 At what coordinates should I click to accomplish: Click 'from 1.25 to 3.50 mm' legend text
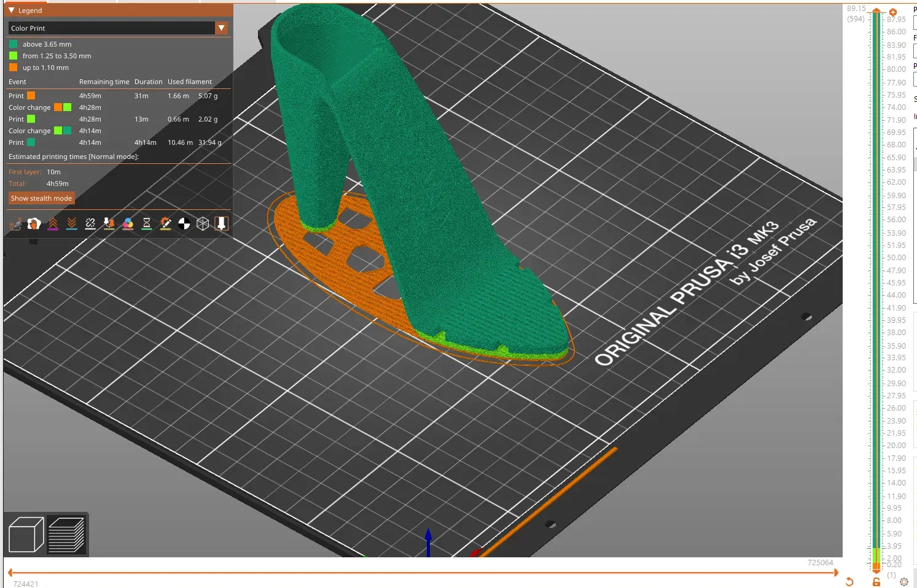point(57,56)
